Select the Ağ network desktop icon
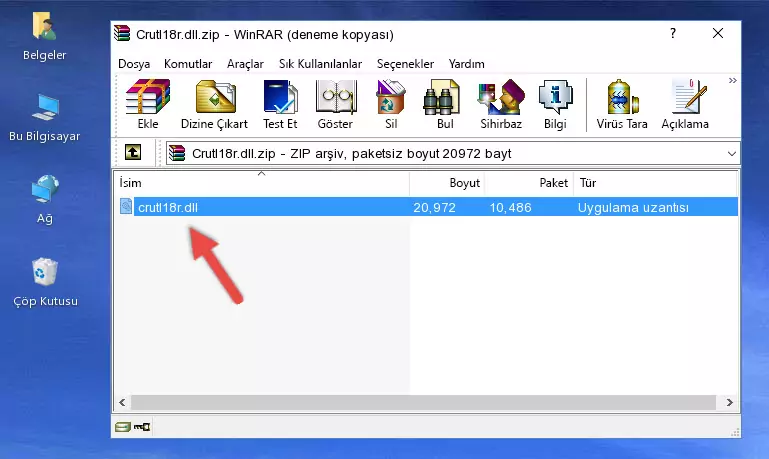The image size is (769, 459). coord(45,199)
